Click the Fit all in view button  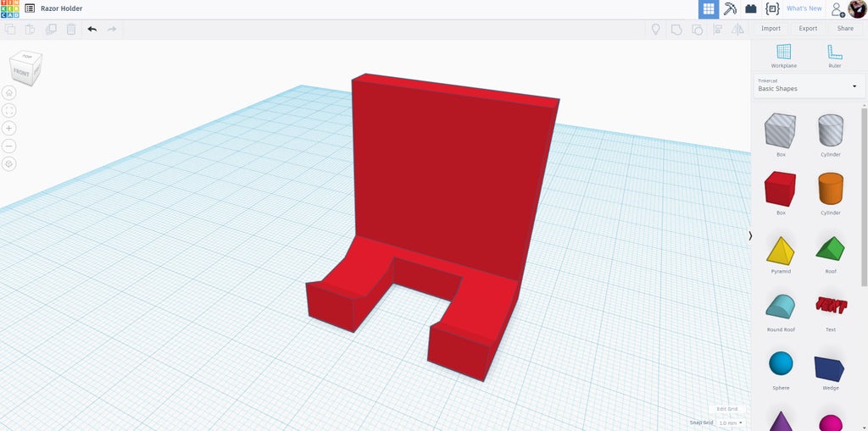(x=8, y=111)
